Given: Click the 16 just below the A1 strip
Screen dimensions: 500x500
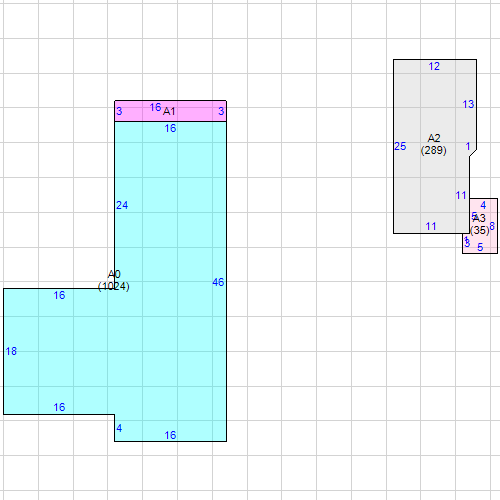Looking at the screenshot, I should (170, 128).
